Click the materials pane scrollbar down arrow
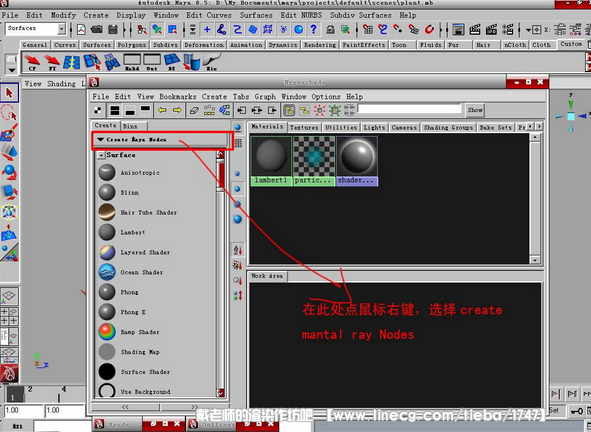The width and height of the screenshot is (591, 432). [x=535, y=260]
